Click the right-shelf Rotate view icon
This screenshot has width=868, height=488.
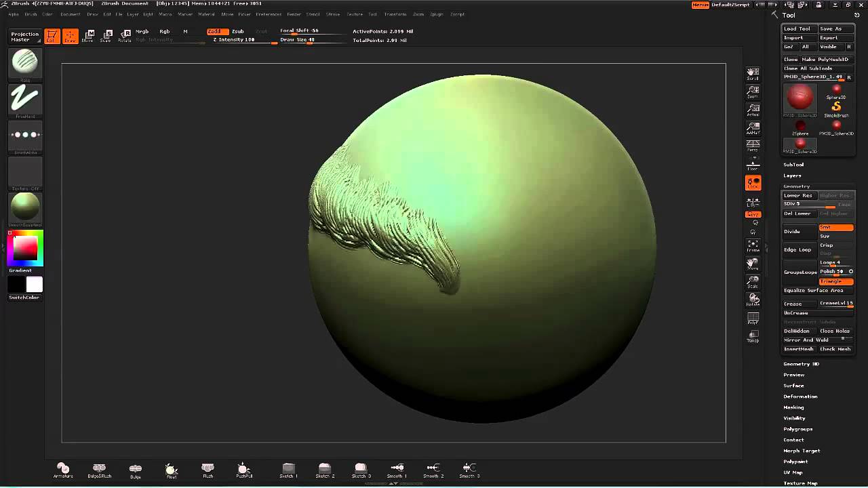(x=753, y=300)
